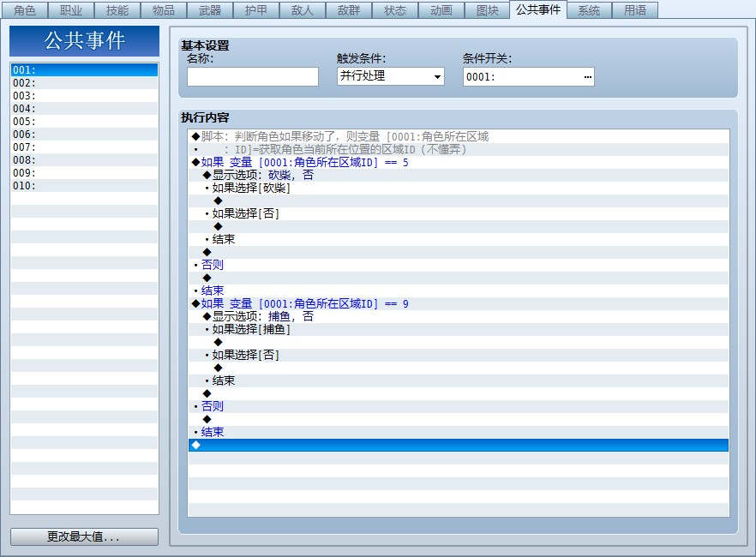Image resolution: width=756 pixels, height=557 pixels.
Task: Show the 状态 tab
Action: tap(395, 10)
